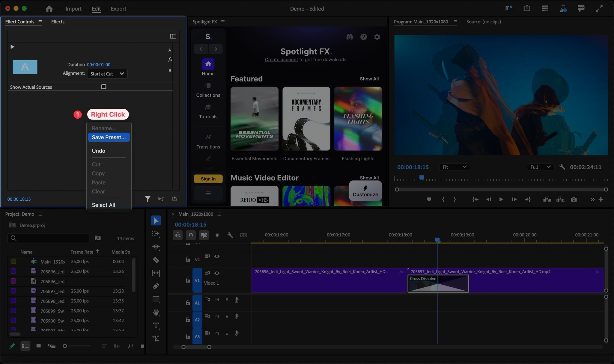Step forward one frame
The image size is (614, 364).
514,199
